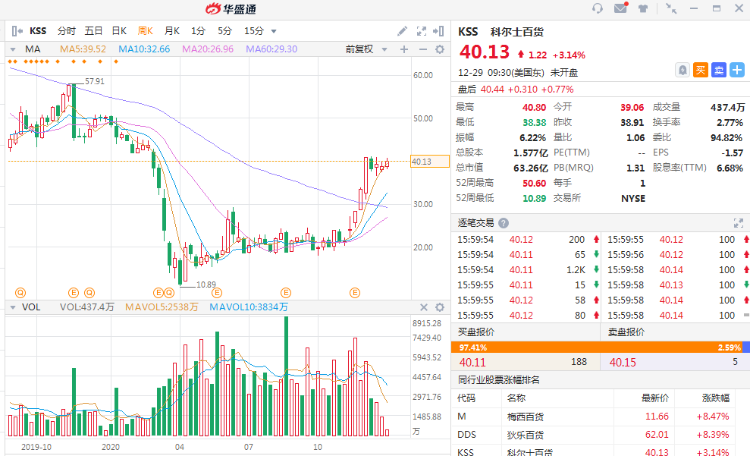The height and width of the screenshot is (456, 750).
Task: Add KSS to watchlist with plus button
Action: [737, 70]
